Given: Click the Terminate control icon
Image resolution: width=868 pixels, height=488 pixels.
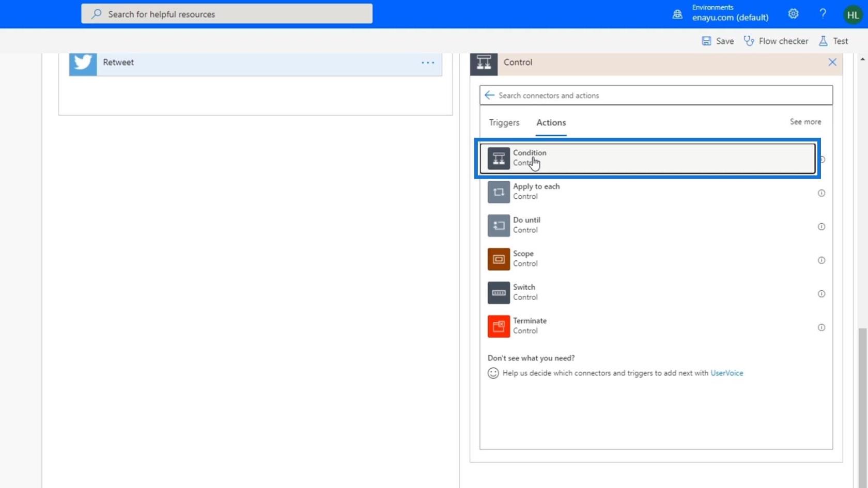Looking at the screenshot, I should (x=499, y=326).
